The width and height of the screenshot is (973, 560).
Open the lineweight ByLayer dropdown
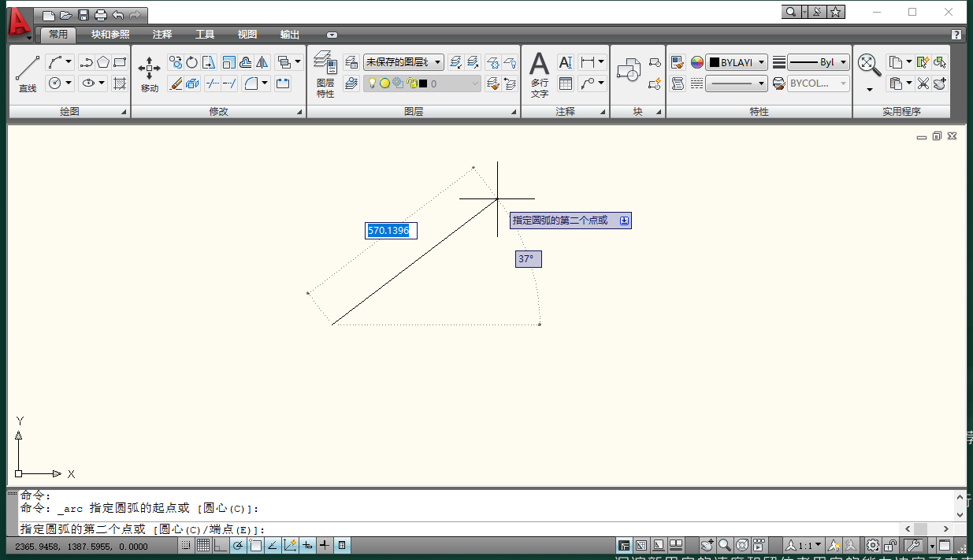[819, 62]
